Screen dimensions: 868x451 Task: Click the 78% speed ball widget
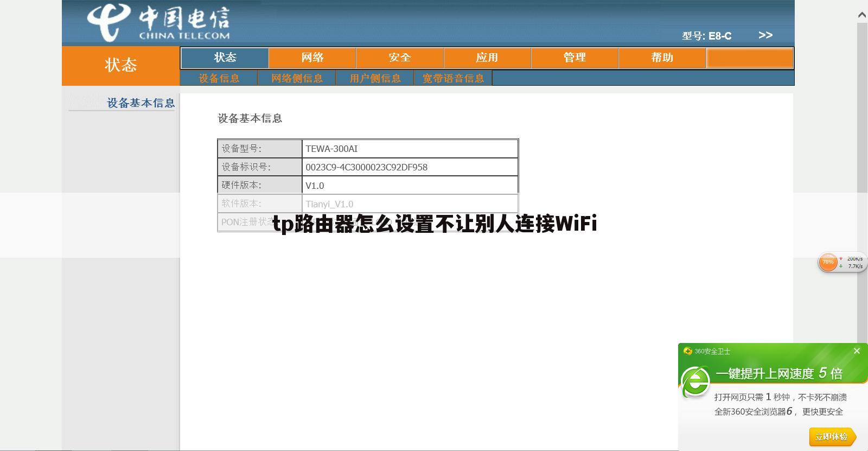[828, 263]
